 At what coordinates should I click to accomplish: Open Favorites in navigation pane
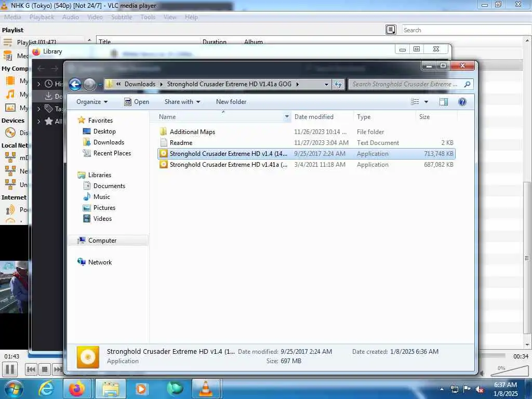click(100, 121)
